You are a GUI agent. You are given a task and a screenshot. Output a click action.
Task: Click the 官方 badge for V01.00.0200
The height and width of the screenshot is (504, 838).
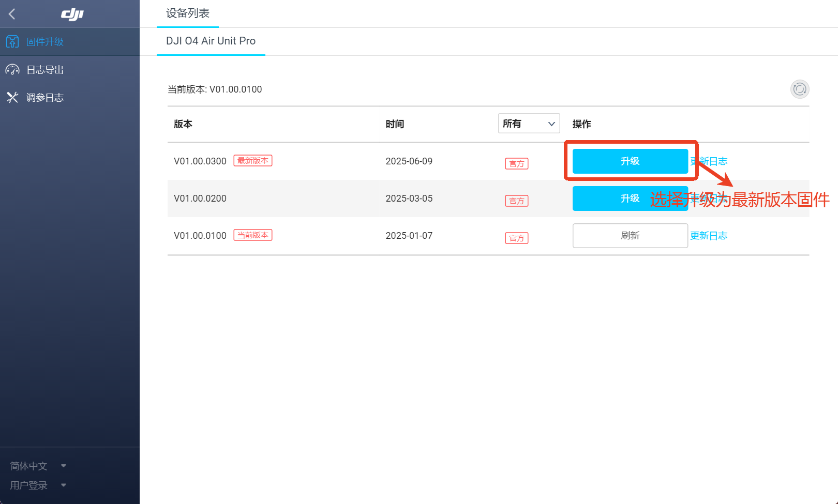coord(516,201)
